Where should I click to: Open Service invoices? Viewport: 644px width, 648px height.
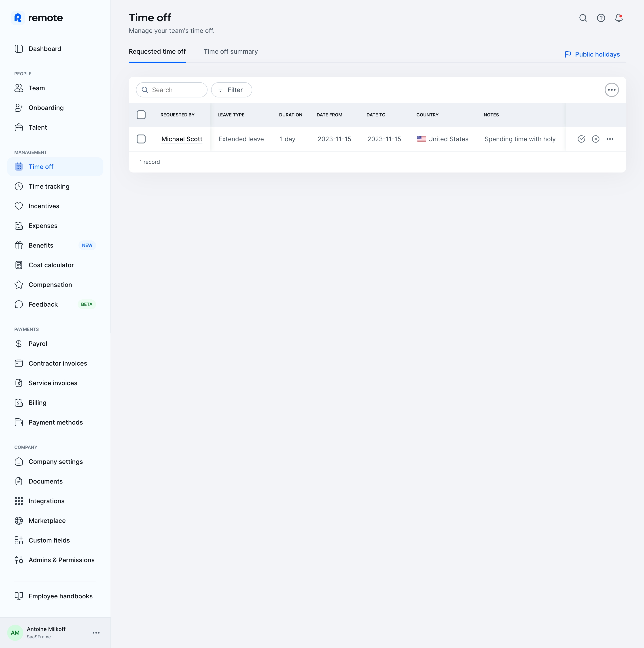click(x=55, y=383)
